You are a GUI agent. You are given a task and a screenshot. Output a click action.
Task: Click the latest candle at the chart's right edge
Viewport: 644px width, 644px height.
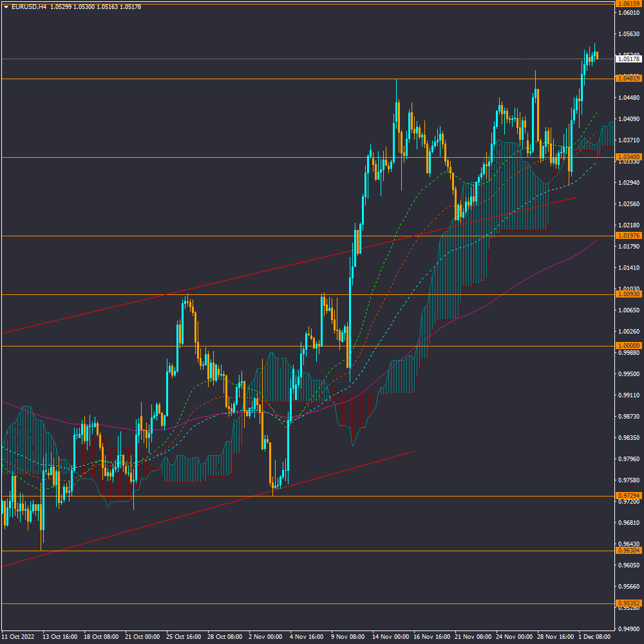[x=597, y=55]
